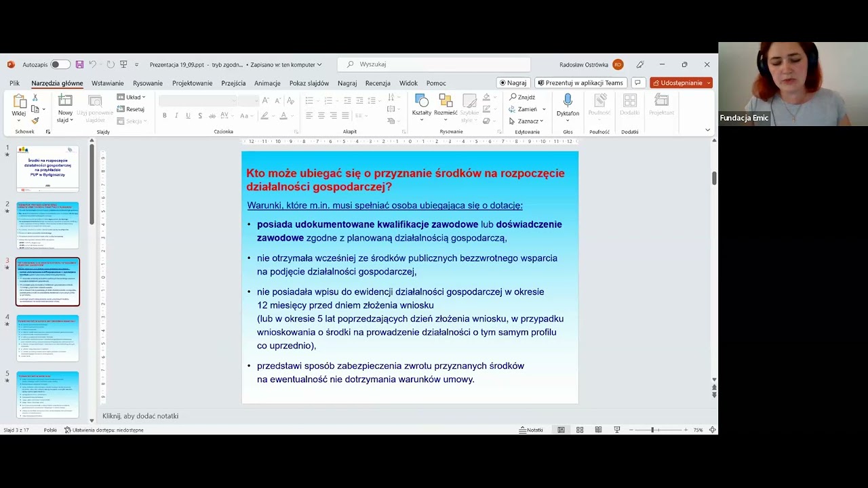Toggle the Autozapis autosave switch
The image size is (868, 488).
coord(60,64)
